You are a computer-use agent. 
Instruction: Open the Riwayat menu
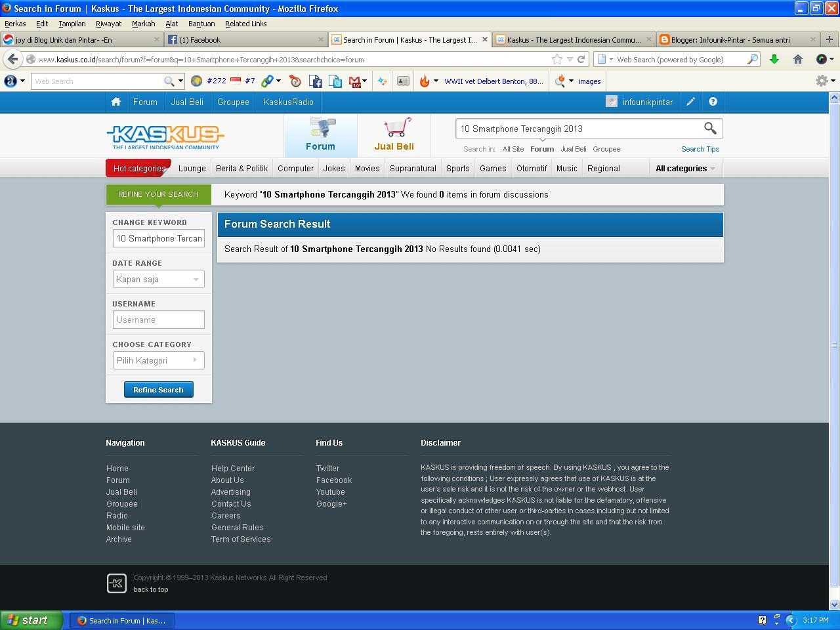click(108, 24)
